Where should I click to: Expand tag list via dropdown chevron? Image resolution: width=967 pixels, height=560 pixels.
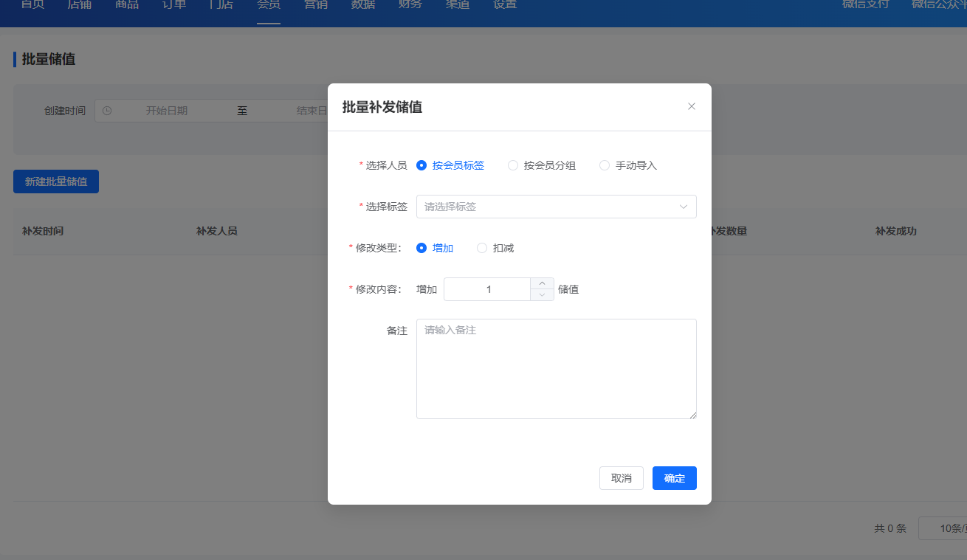pos(684,207)
